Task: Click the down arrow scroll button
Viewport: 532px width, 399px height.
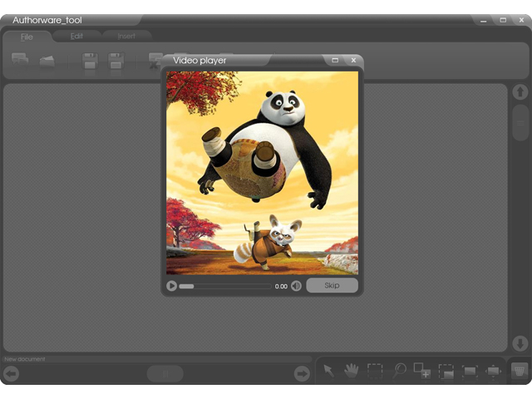Action: coord(520,343)
